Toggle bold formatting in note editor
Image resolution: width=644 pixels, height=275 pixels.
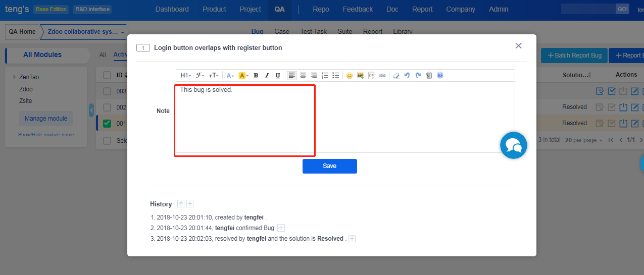pyautogui.click(x=256, y=76)
